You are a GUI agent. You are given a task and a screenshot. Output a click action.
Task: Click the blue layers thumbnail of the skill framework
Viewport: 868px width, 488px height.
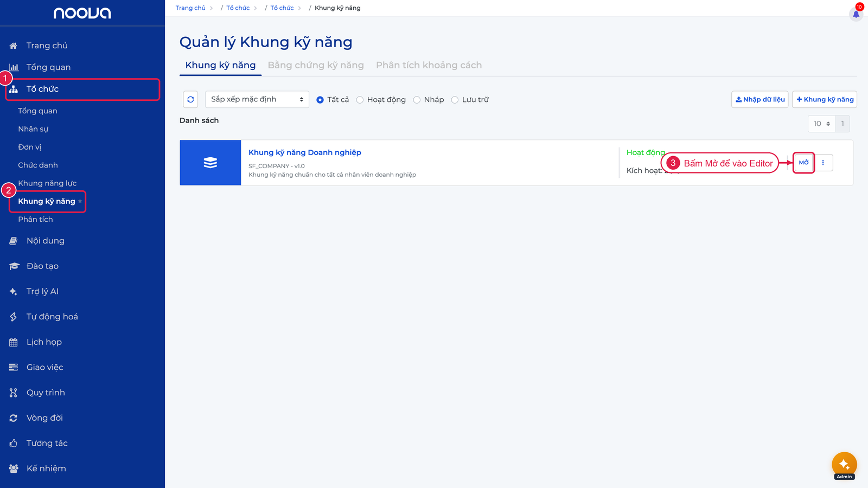[210, 163]
